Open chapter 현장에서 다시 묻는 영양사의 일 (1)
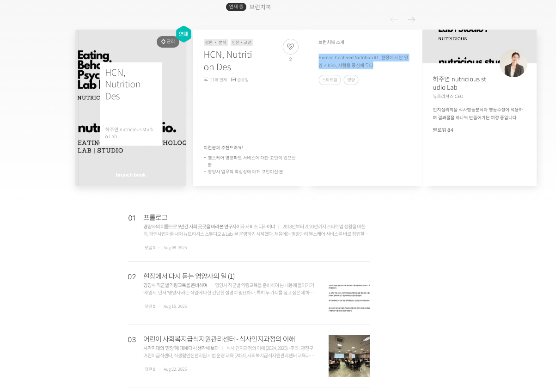 (188, 276)
